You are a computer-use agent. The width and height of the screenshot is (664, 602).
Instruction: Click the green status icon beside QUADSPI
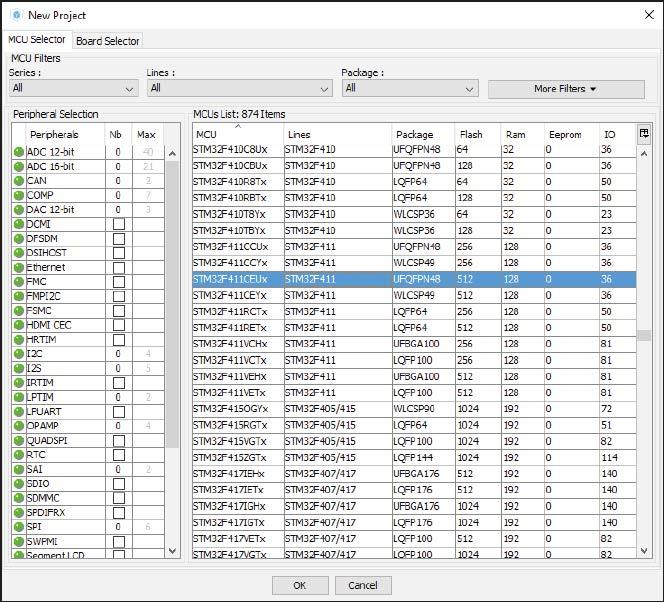(x=19, y=441)
